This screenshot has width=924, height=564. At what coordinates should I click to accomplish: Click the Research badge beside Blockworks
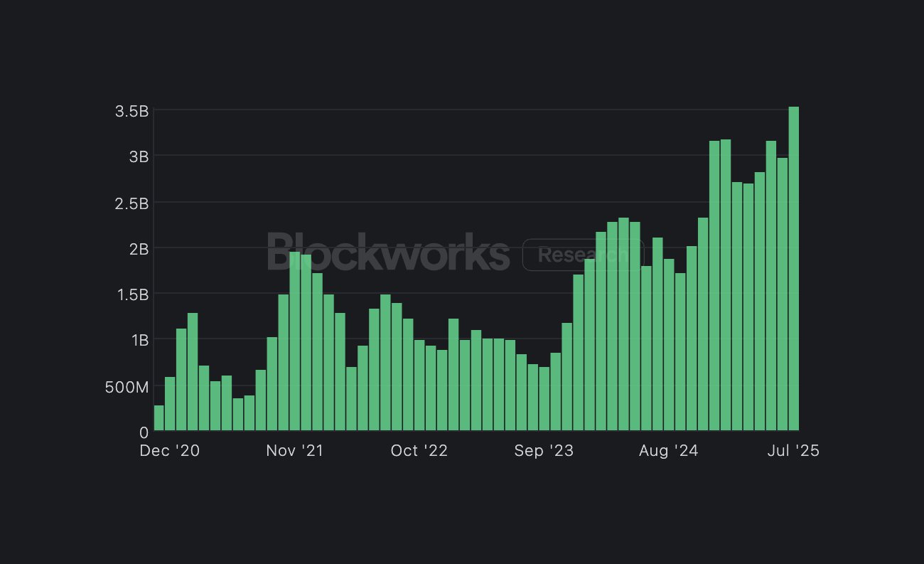pyautogui.click(x=583, y=255)
